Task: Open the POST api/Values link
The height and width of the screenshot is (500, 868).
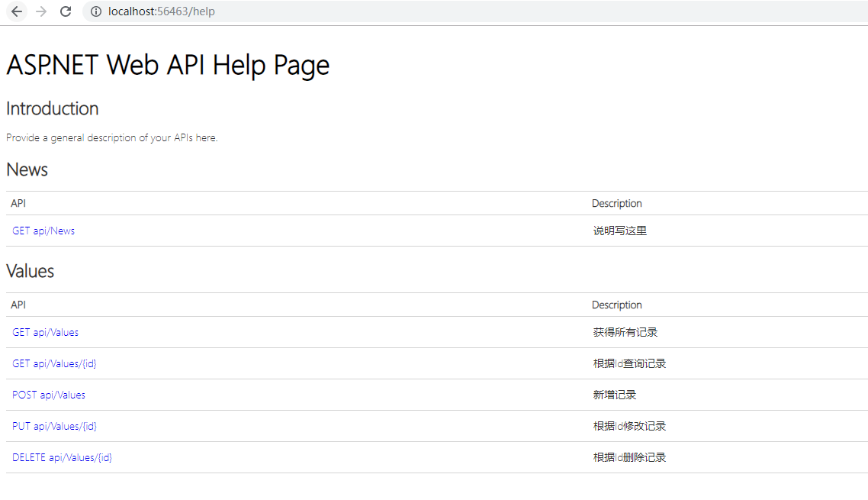Action: point(49,395)
